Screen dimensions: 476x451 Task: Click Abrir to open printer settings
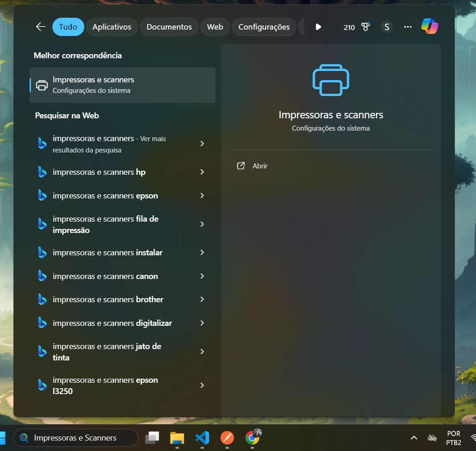coord(260,166)
